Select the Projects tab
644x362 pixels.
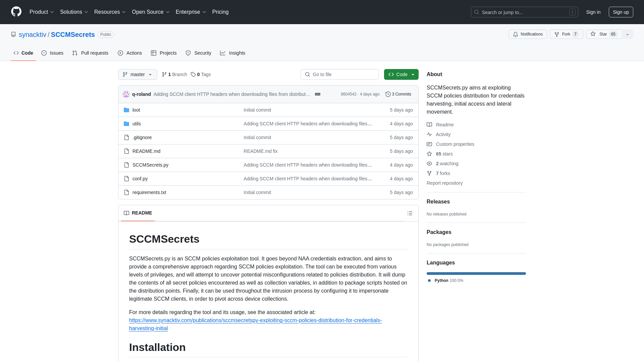(164, 53)
